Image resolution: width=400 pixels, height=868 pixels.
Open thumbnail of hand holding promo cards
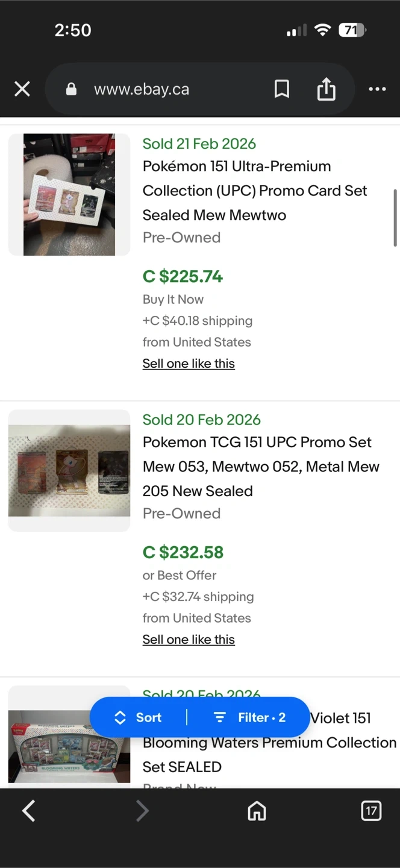[x=69, y=195]
